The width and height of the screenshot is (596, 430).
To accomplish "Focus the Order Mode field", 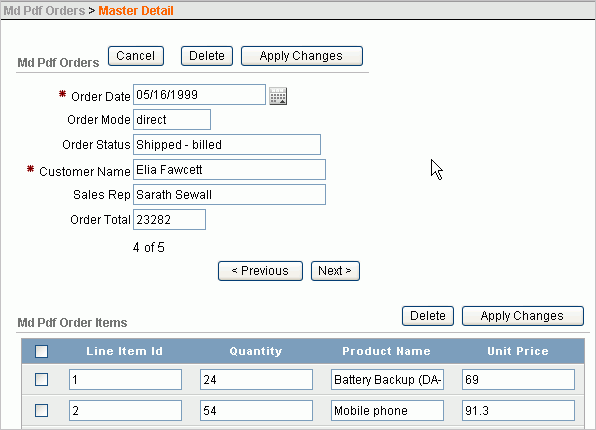I will pyautogui.click(x=172, y=120).
